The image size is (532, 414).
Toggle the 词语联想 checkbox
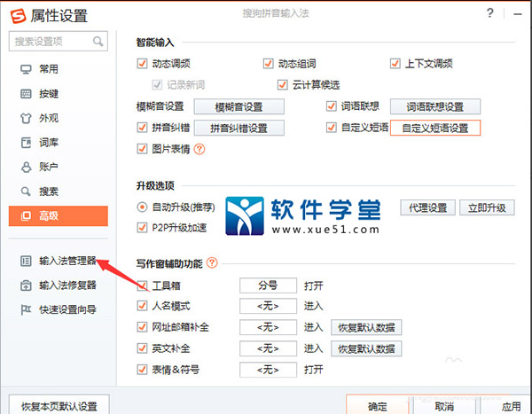[x=331, y=106]
